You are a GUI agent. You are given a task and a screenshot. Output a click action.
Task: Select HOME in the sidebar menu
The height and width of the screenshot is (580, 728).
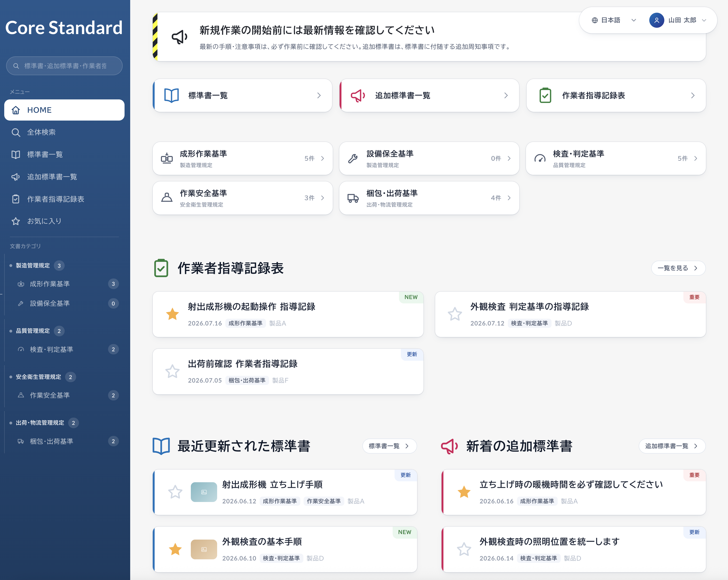pos(64,110)
